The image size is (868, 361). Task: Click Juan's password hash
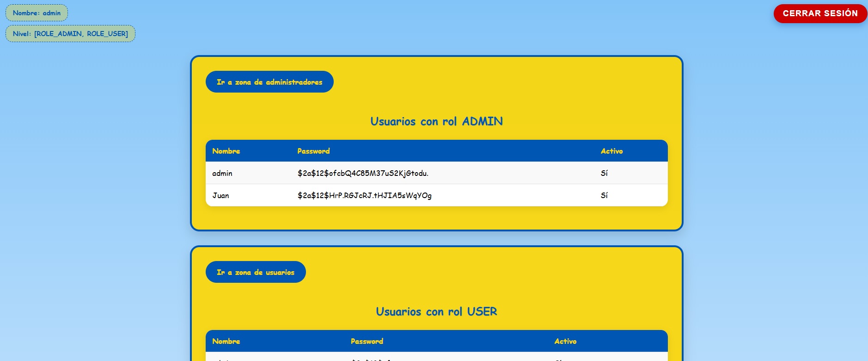tap(364, 195)
